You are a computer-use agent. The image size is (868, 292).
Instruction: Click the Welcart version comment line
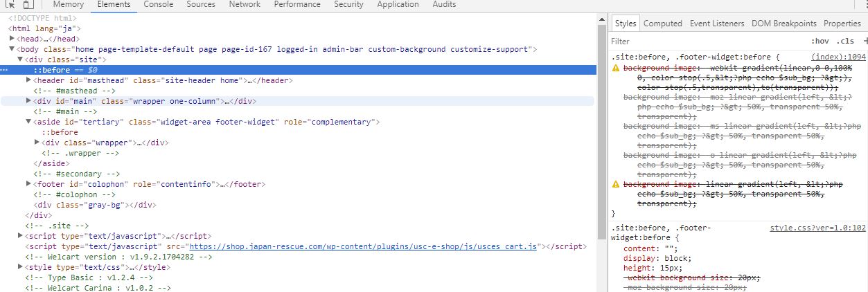pos(118,257)
